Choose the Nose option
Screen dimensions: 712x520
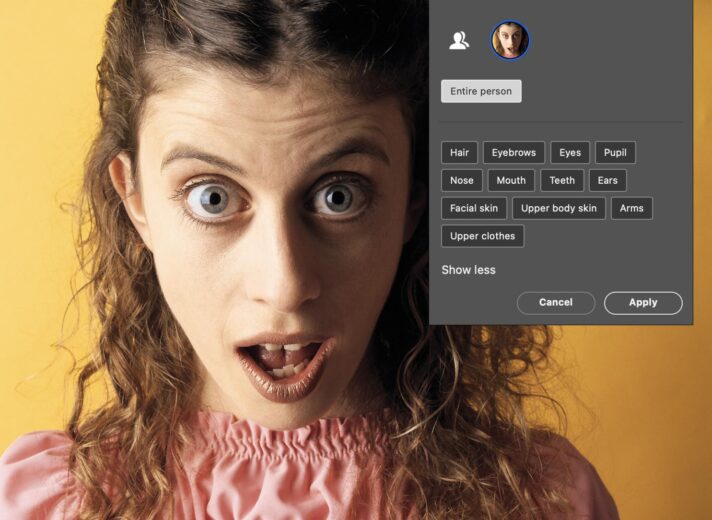pos(462,181)
